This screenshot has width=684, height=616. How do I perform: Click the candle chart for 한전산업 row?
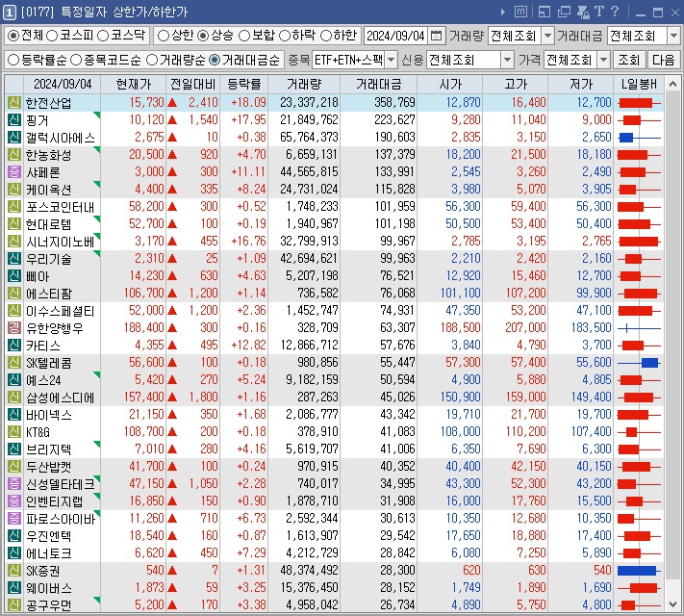pos(639,103)
